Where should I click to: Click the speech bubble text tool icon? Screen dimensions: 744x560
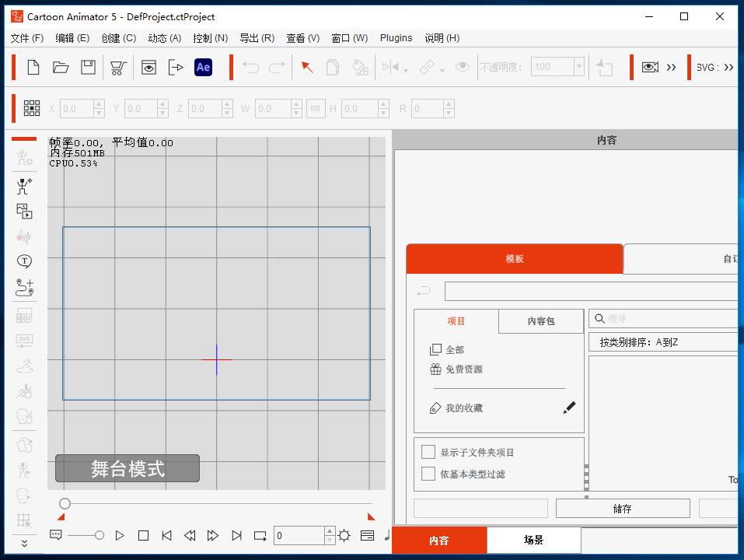pyautogui.click(x=25, y=261)
